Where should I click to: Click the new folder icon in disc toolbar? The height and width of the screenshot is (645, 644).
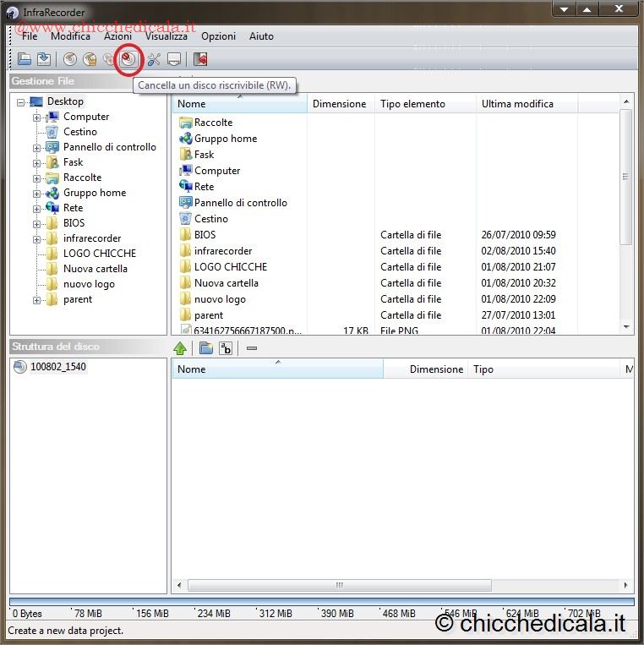(x=205, y=348)
